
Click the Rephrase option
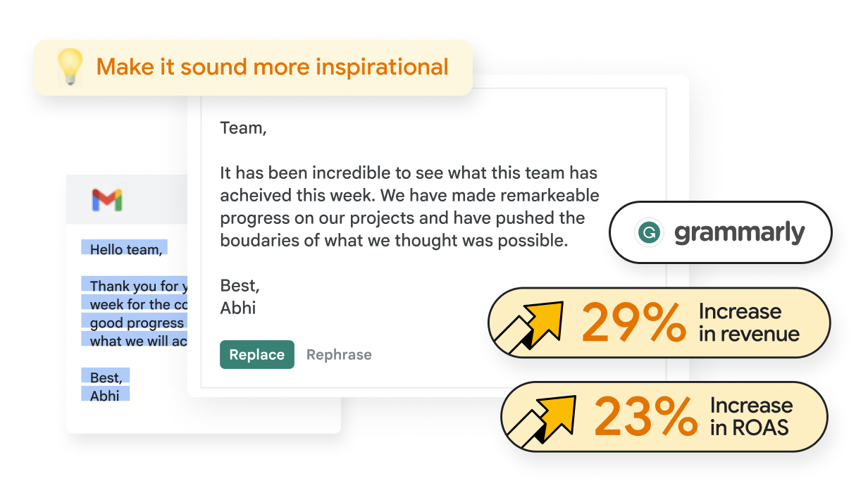point(339,355)
